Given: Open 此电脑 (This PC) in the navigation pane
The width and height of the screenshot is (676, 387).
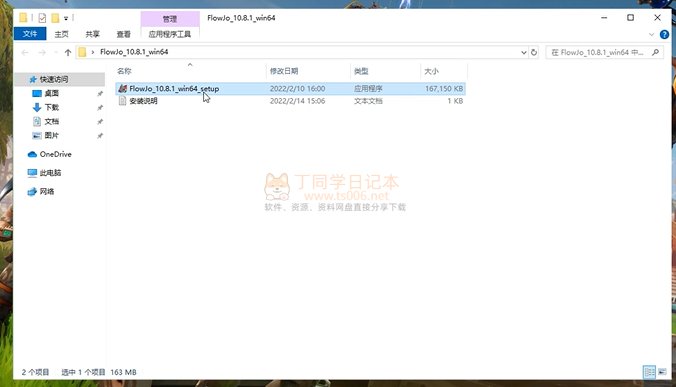Looking at the screenshot, I should (x=50, y=173).
